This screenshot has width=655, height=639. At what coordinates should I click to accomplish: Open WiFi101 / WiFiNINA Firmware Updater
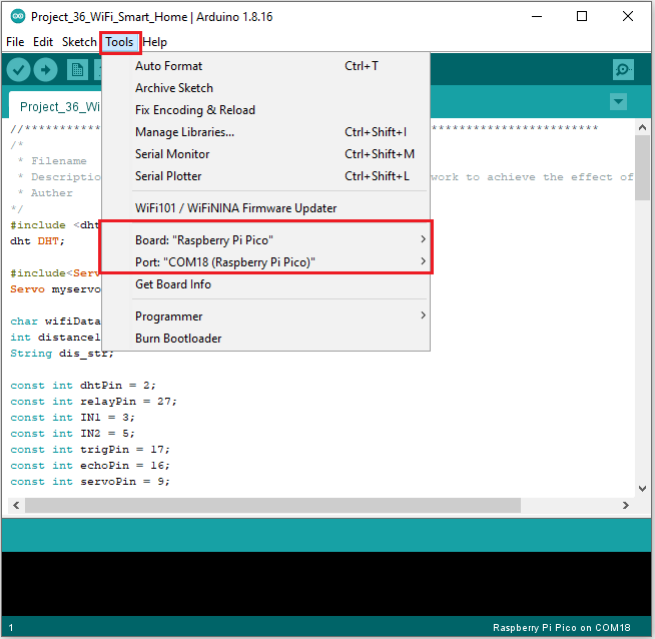(266, 208)
